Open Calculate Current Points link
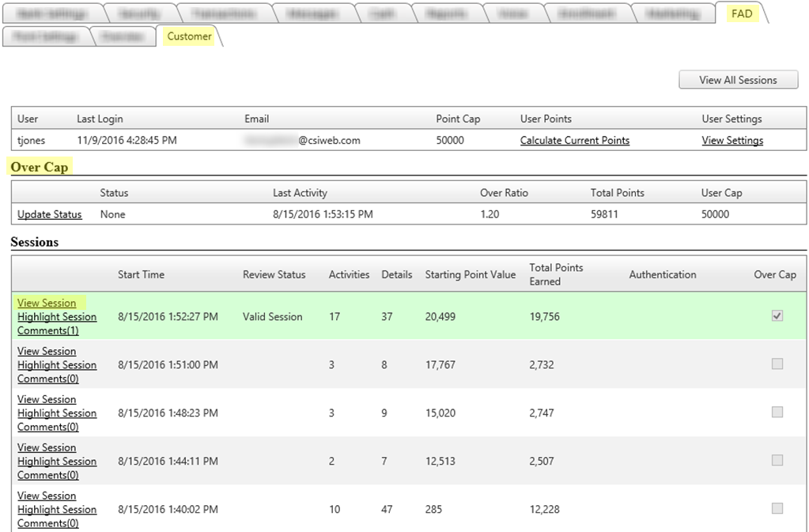This screenshot has height=532, width=809. pyautogui.click(x=574, y=141)
